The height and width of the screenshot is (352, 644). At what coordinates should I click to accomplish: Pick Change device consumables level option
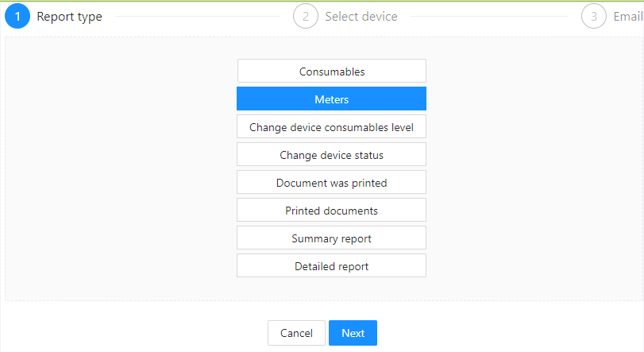point(331,126)
